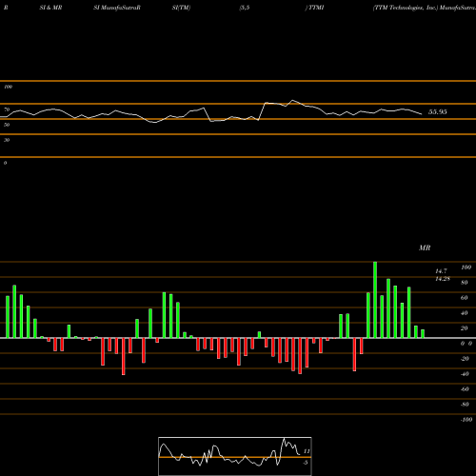
Task: Click the MR axis label -20
Action: 465,359
